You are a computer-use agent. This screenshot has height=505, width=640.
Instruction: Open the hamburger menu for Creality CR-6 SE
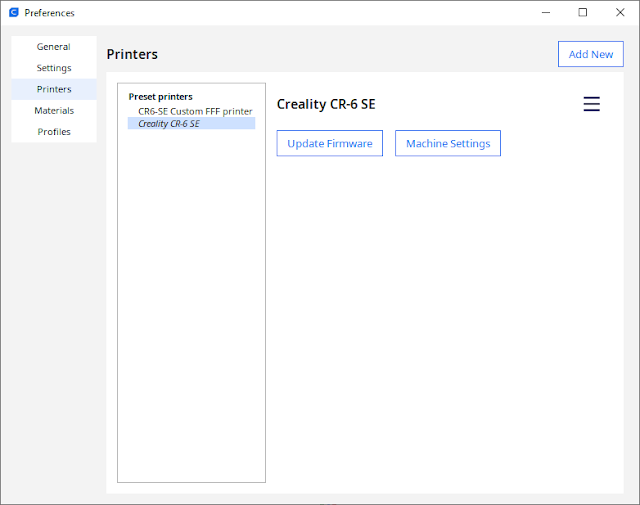click(591, 104)
